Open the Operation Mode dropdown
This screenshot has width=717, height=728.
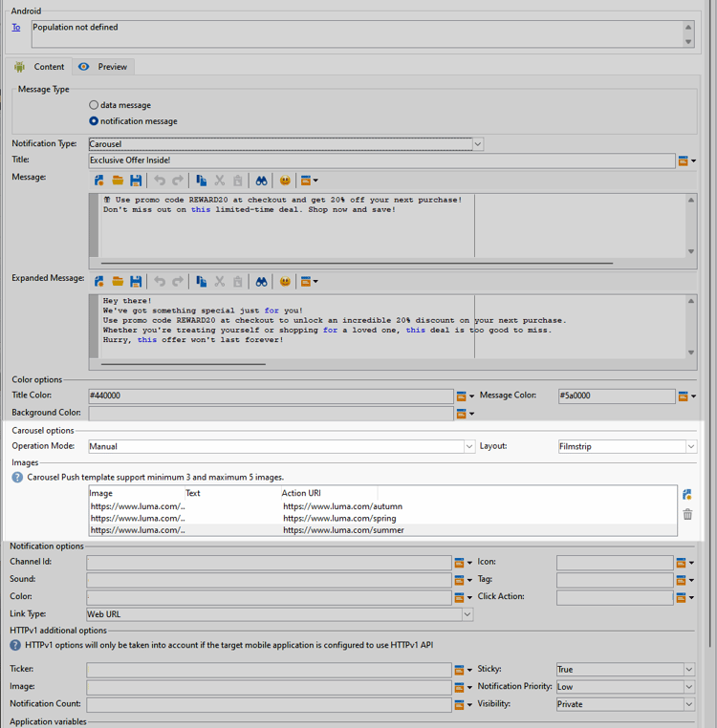click(x=468, y=446)
